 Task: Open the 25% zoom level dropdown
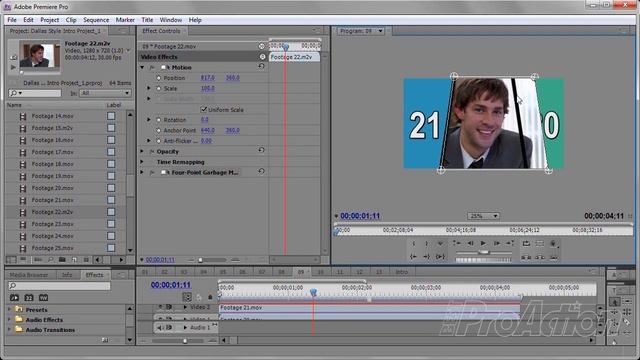point(483,216)
